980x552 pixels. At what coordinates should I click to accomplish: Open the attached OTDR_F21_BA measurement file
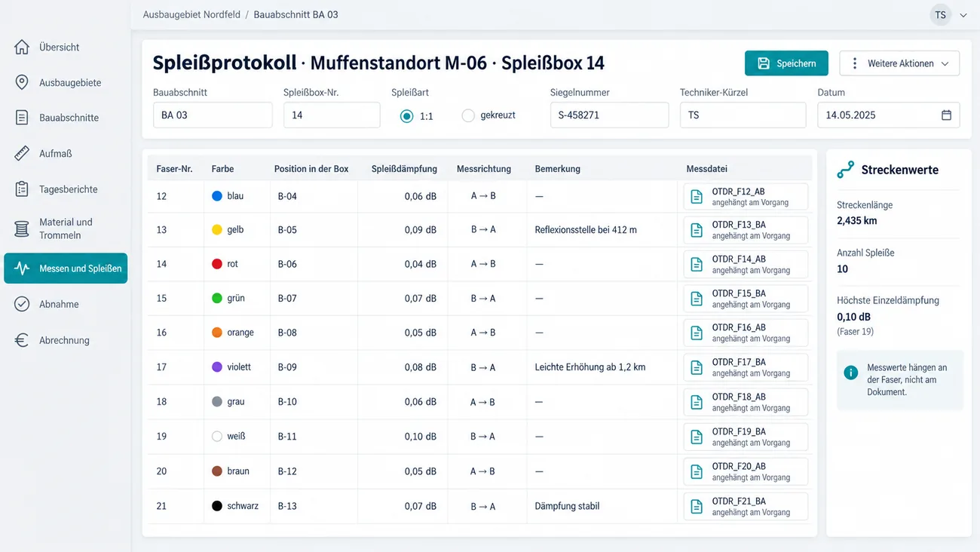click(x=746, y=507)
